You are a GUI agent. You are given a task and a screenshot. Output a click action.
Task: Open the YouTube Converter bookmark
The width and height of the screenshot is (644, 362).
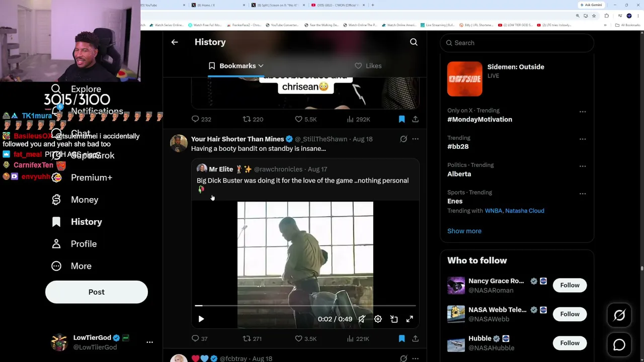282,25
